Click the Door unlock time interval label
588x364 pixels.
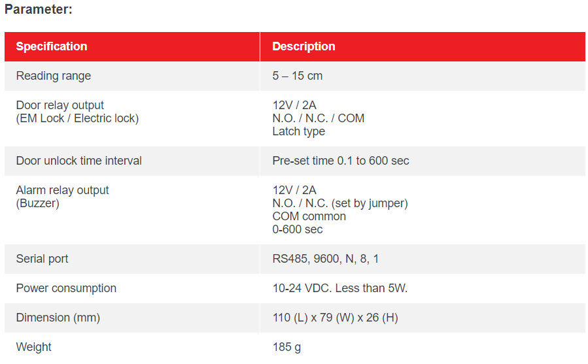point(78,161)
